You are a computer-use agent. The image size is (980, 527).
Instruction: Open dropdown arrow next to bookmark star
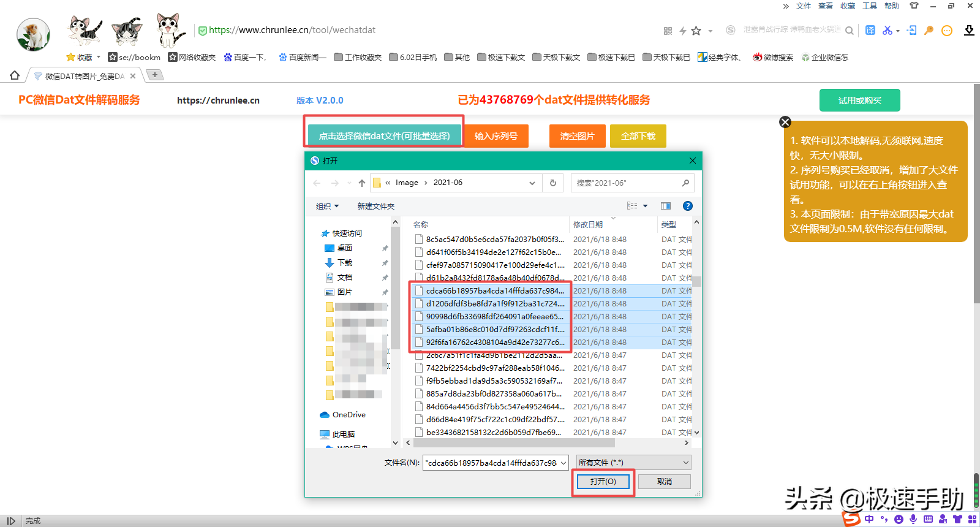[x=710, y=31]
